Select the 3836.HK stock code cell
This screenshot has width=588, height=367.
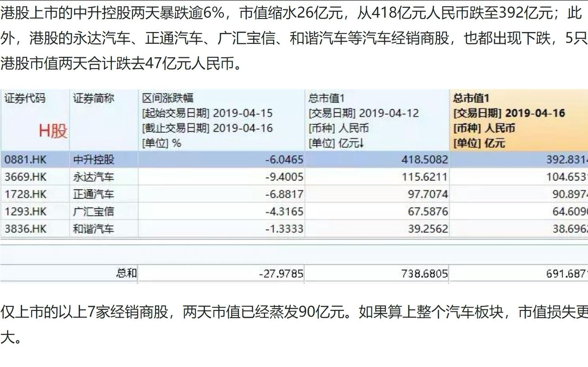(x=35, y=228)
